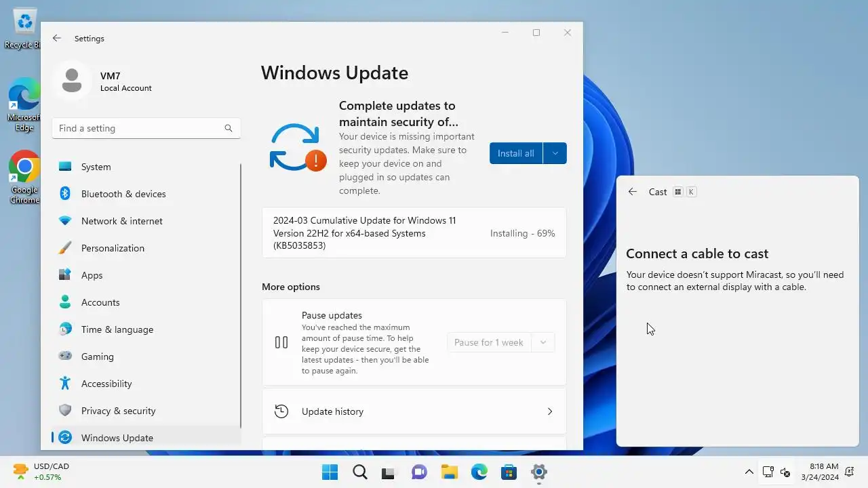This screenshot has height=488, width=868.
Task: Click the search magnifier in Find a setting
Action: click(229, 128)
